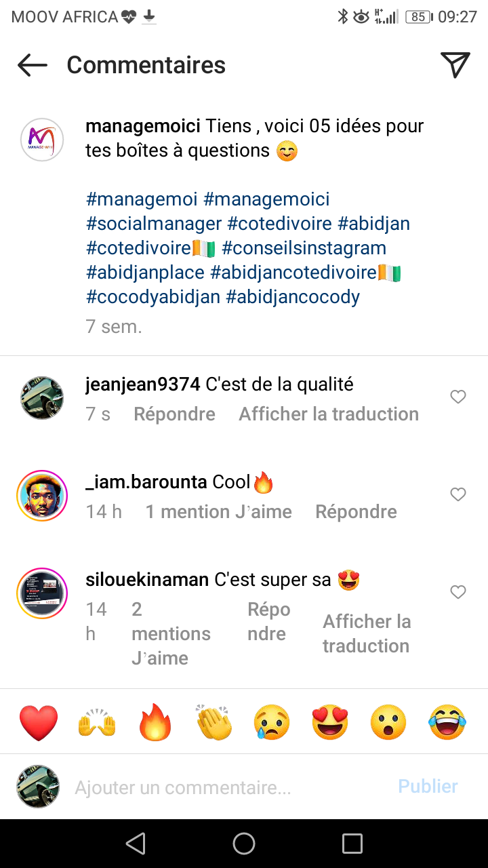Reply to jeanjean9374's comment
The height and width of the screenshot is (868, 488).
tap(174, 414)
